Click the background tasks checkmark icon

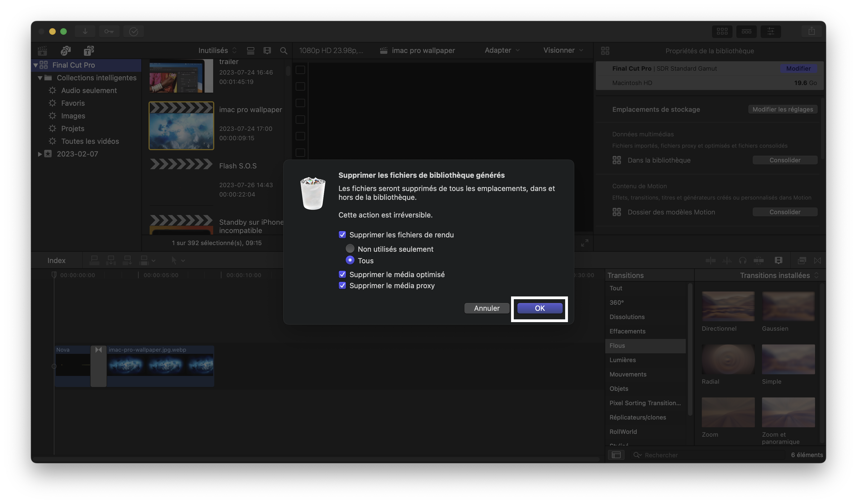133,31
